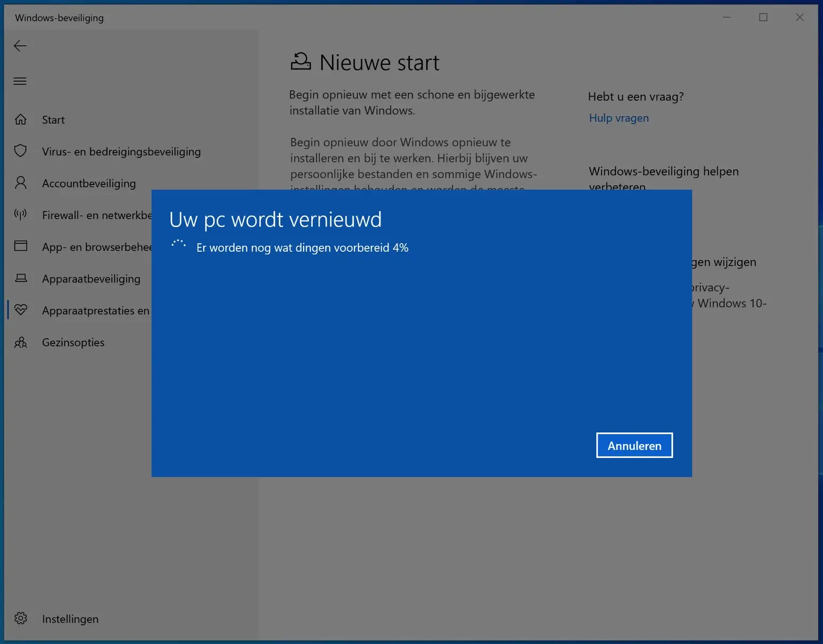Click the window icon for App- en browserbeheer
The image size is (823, 644).
click(21, 246)
